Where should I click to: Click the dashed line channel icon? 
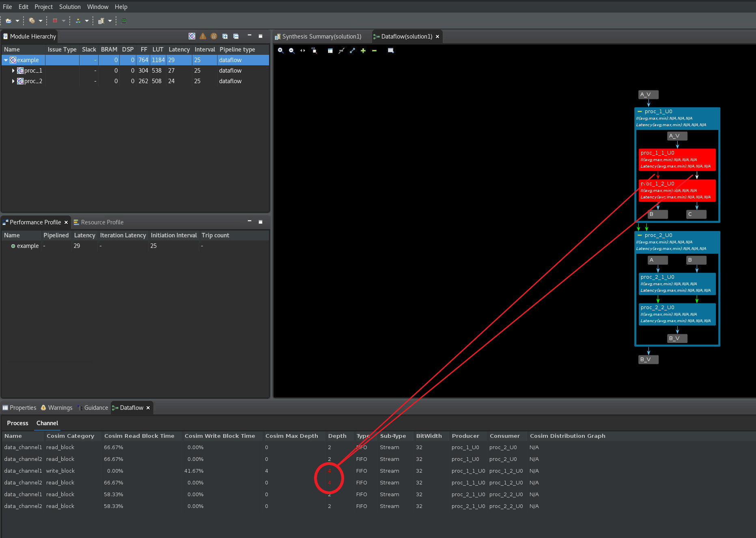coord(341,51)
